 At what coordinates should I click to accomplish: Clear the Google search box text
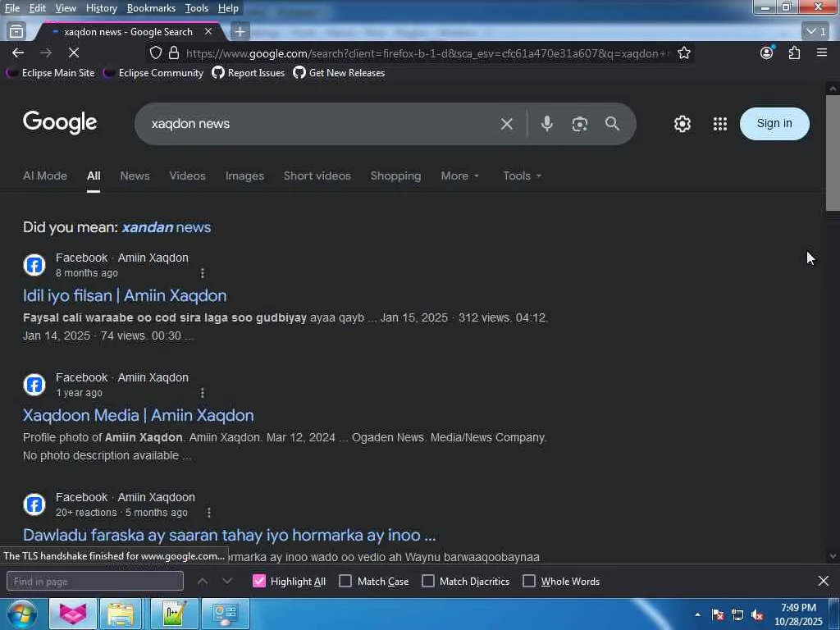[506, 125]
